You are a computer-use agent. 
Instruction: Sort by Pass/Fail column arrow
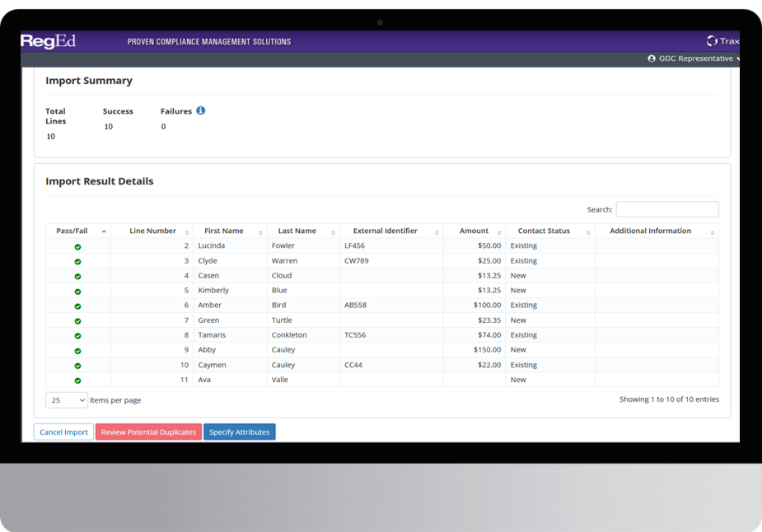coord(104,231)
